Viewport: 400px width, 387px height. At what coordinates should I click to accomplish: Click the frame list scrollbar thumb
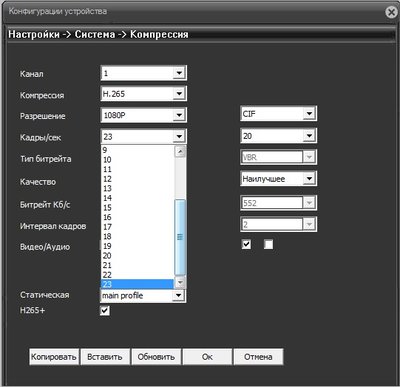click(180, 237)
